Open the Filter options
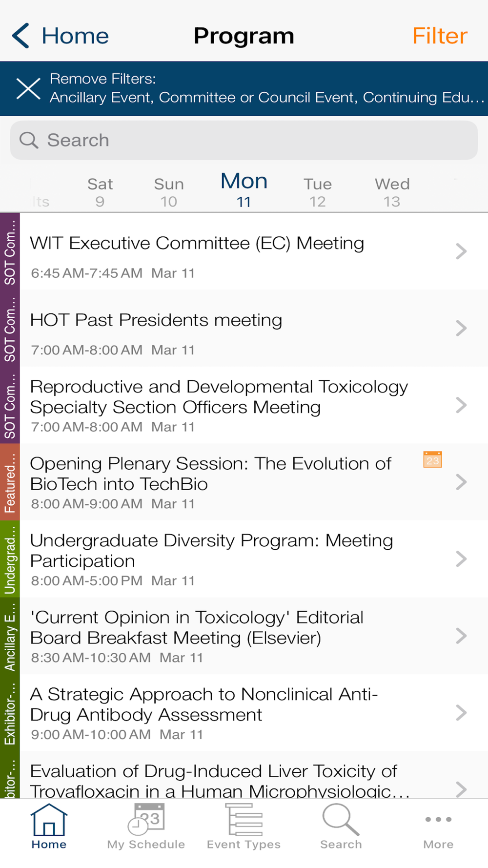The height and width of the screenshot is (868, 488). coord(440,36)
